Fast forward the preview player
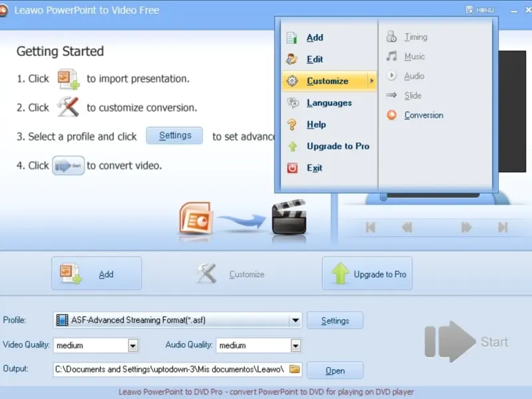 pos(467,227)
